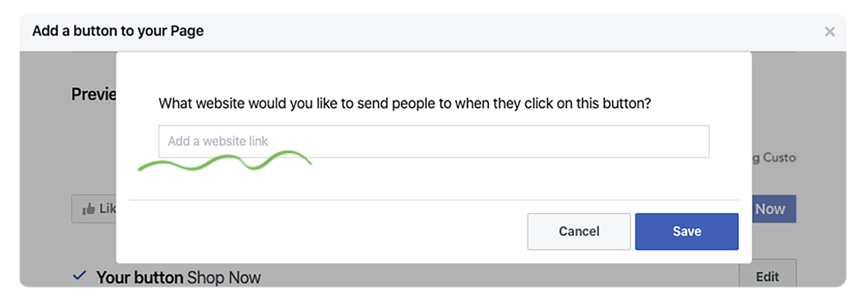The width and height of the screenshot is (868, 308).
Task: Click the 'Shop Now' text in step row
Action: click(x=224, y=277)
